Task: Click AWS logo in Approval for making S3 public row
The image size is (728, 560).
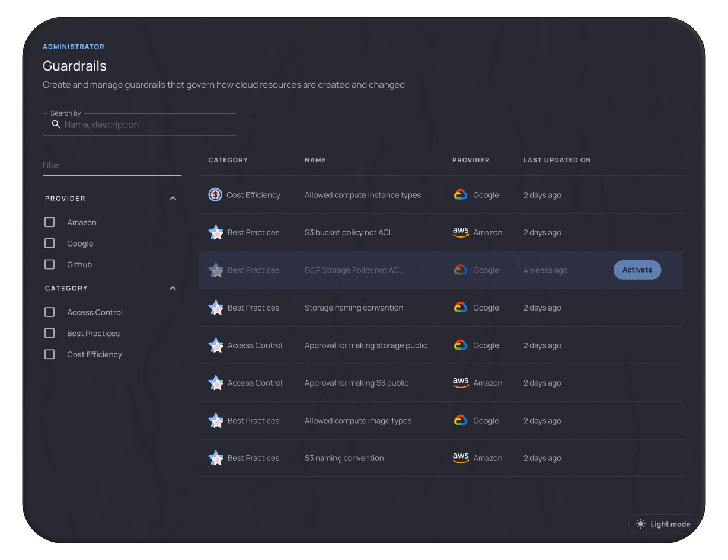Action: tap(461, 383)
